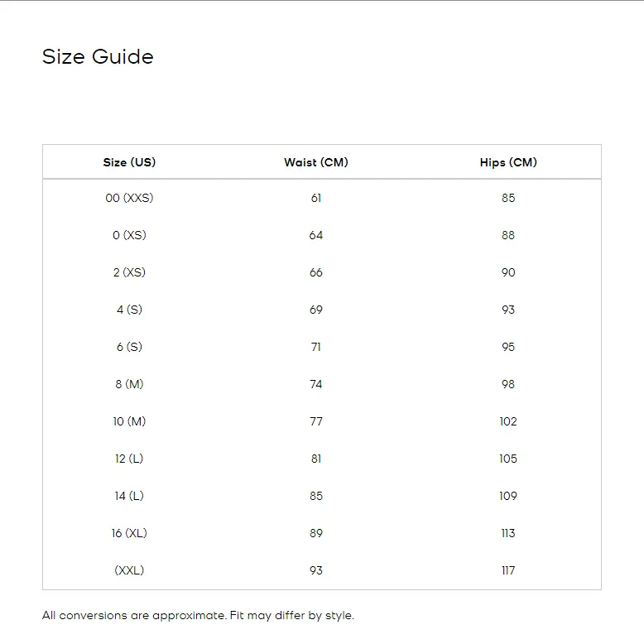The height and width of the screenshot is (644, 644).
Task: Click the 6 (S) size cell
Action: pos(129,347)
